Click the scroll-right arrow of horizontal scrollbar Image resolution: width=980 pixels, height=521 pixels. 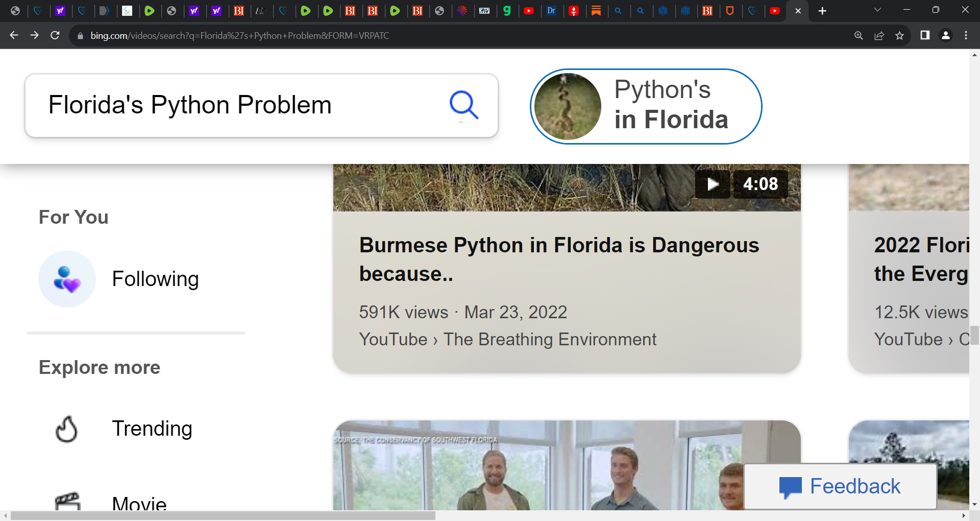click(x=964, y=516)
